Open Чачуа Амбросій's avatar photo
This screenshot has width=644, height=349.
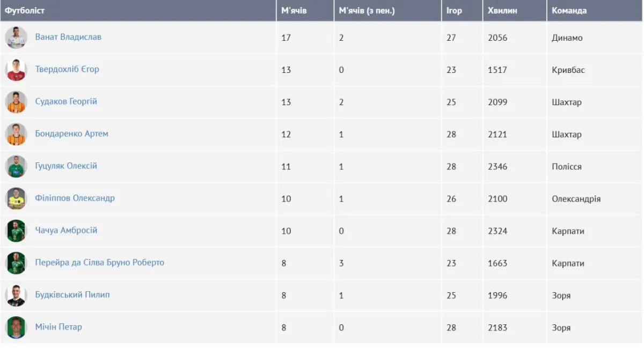pyautogui.click(x=16, y=231)
